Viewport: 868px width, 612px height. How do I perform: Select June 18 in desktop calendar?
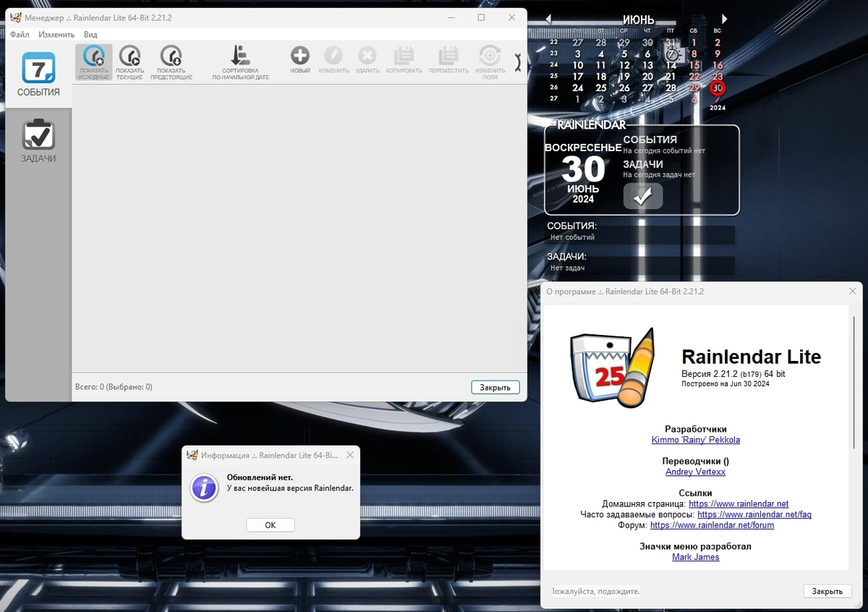[x=601, y=76]
